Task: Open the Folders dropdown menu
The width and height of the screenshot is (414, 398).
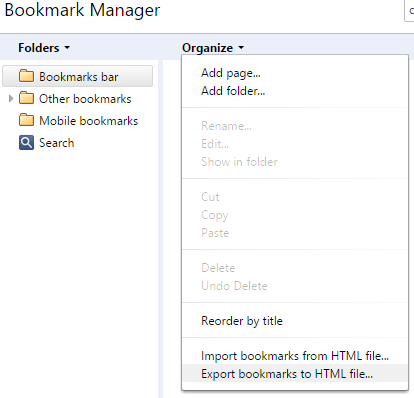Action: pyautogui.click(x=44, y=48)
